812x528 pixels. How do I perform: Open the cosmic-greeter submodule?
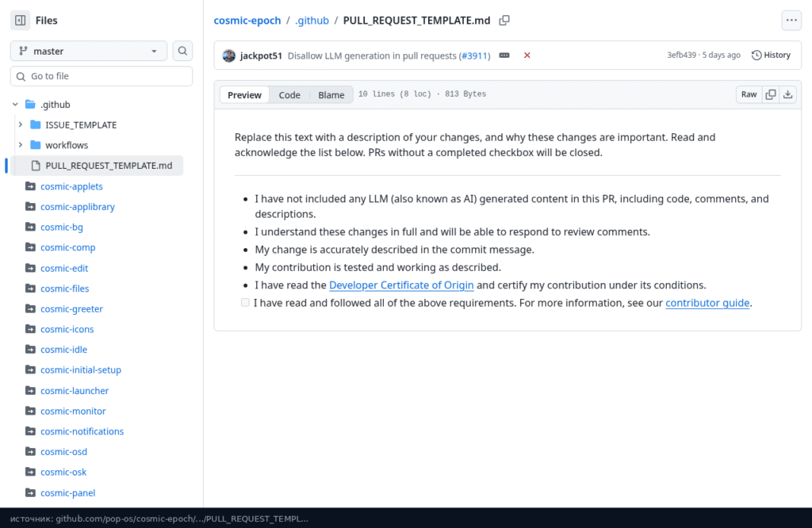click(x=71, y=309)
